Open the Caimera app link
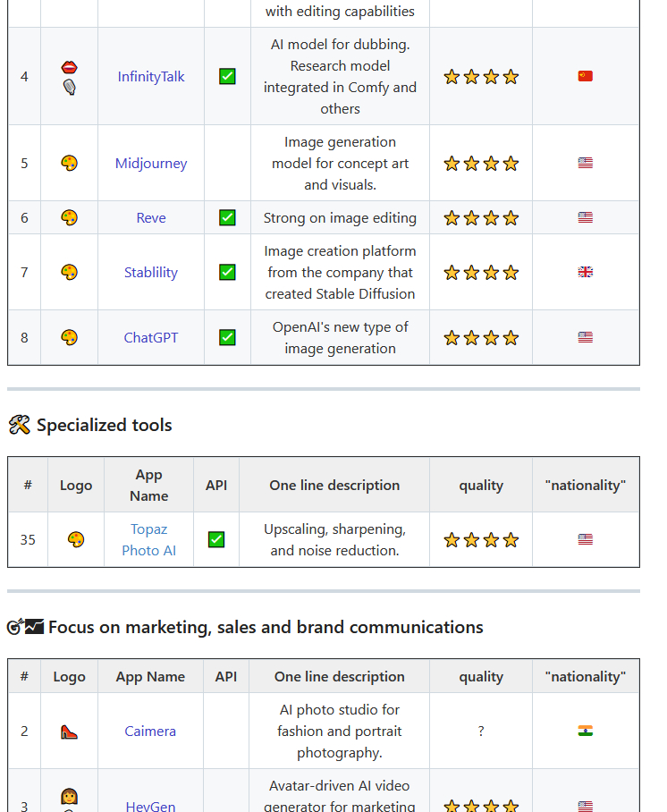 (150, 732)
